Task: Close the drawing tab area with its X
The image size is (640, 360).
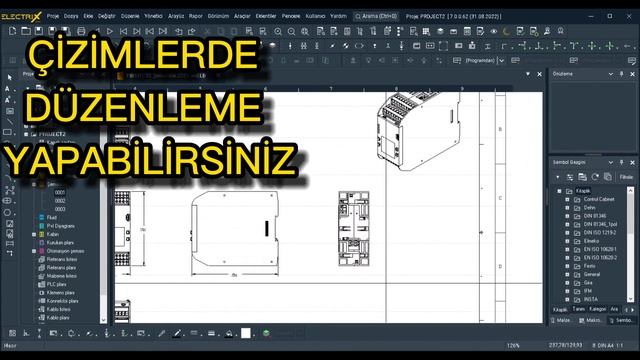Action: [540, 74]
